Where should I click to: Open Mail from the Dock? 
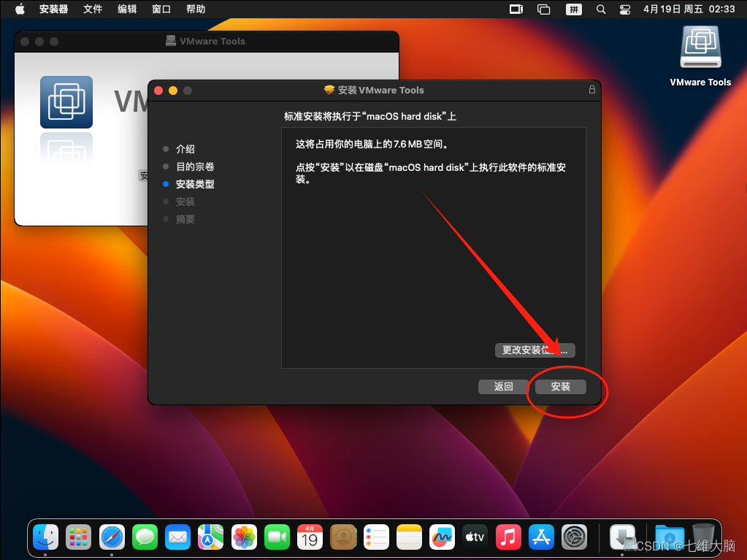[x=177, y=537]
